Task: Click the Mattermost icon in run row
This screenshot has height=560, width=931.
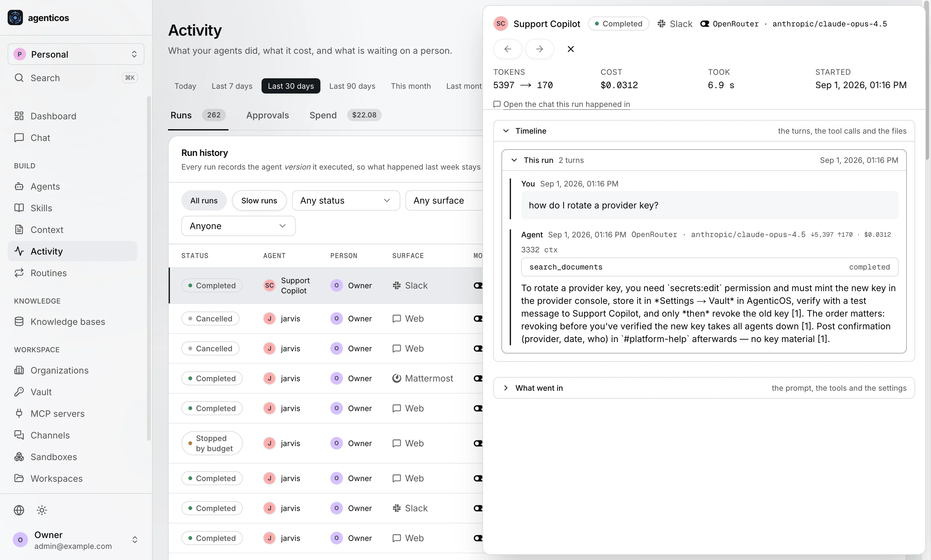Action: pos(396,378)
